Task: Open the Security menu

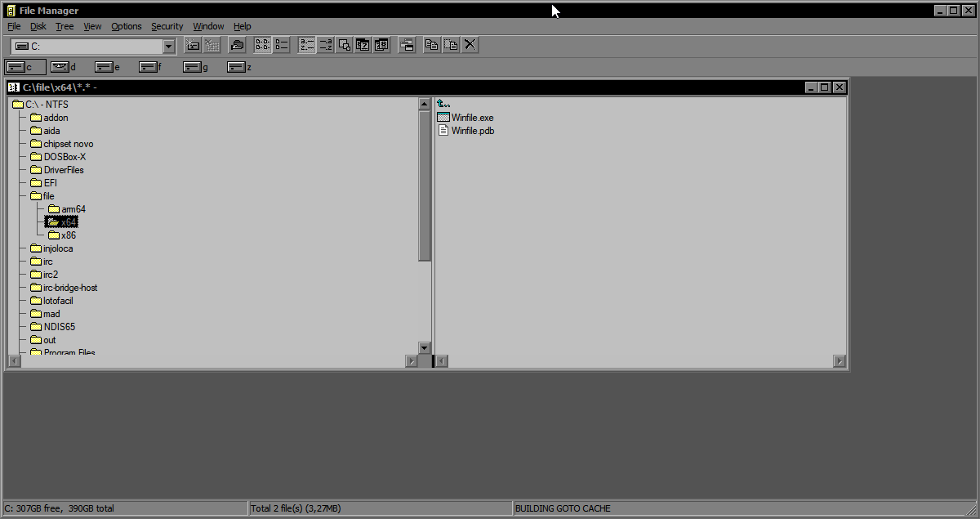Action: click(167, 26)
